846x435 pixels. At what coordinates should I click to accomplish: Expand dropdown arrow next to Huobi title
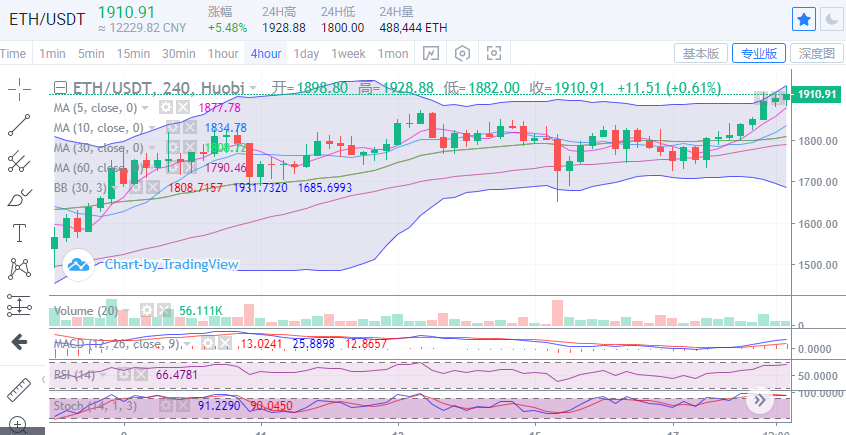(253, 88)
